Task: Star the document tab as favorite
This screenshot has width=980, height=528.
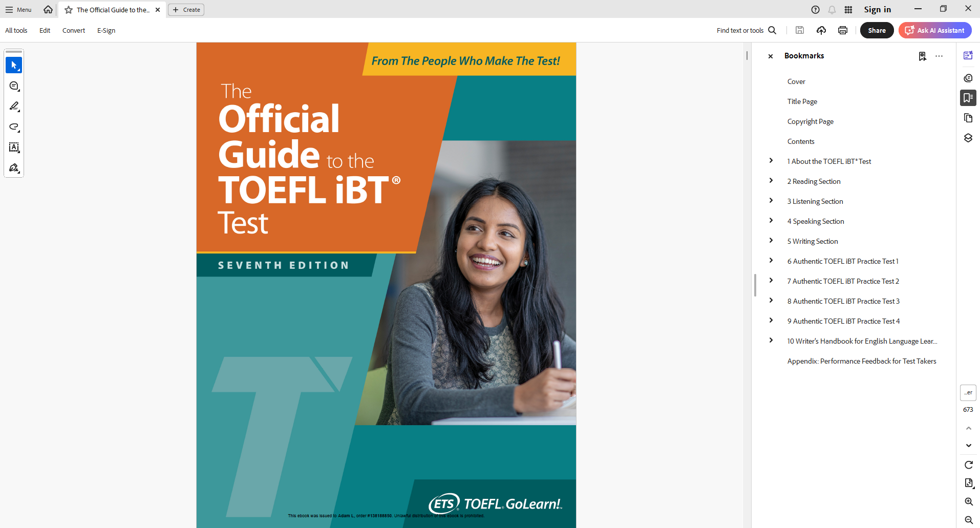Action: 69,10
